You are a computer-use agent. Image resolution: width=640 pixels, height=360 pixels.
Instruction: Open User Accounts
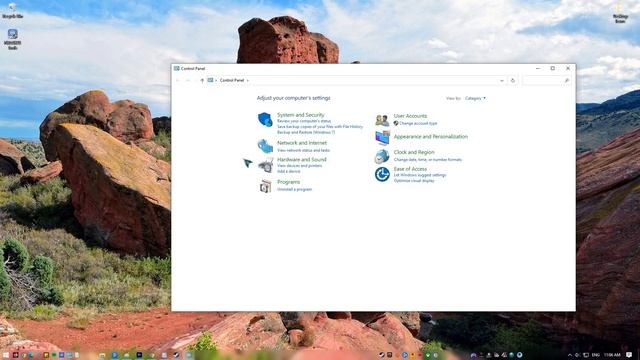[x=410, y=116]
